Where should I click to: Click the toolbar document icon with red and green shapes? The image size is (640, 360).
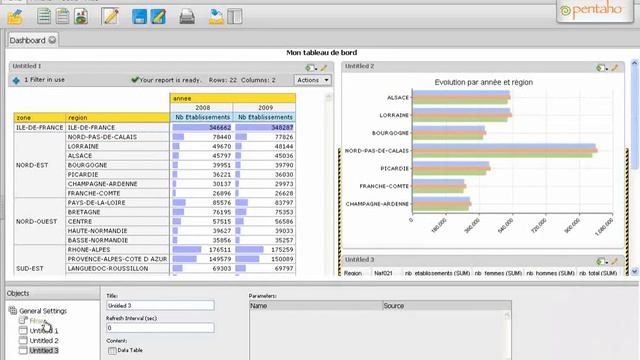coord(81,16)
